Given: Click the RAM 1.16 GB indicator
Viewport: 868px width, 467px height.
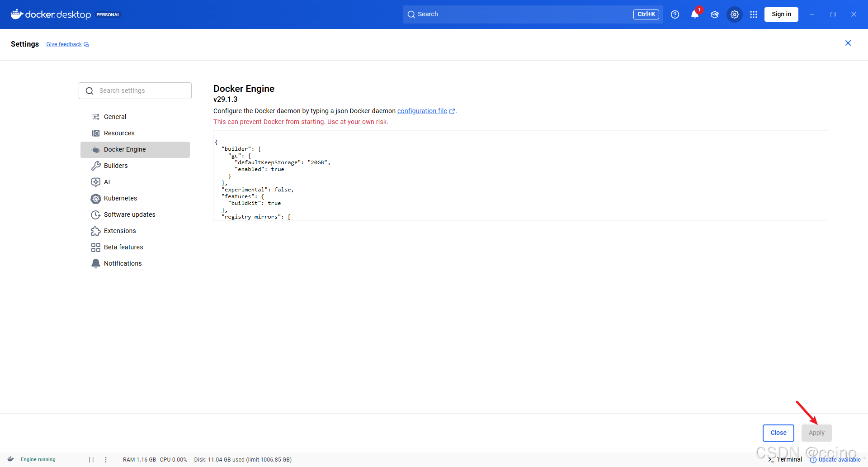Looking at the screenshot, I should coord(139,460).
